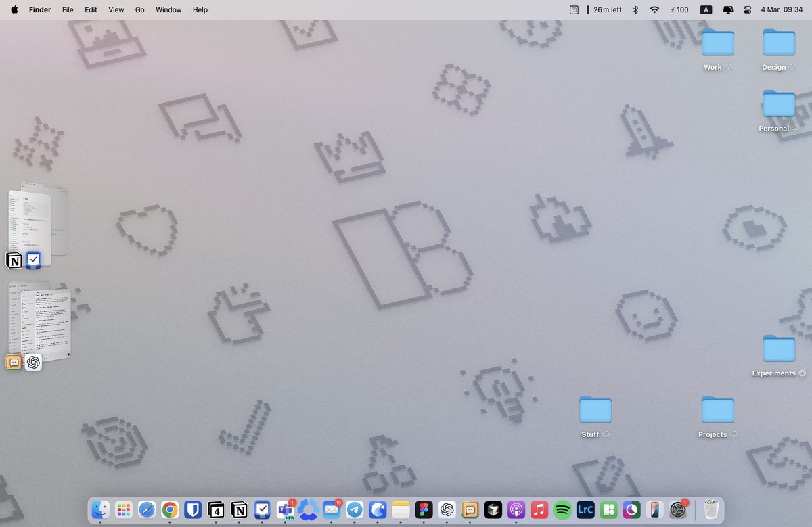Open Launchpad in the Dock
Image resolution: width=812 pixels, height=527 pixels.
[x=123, y=509]
